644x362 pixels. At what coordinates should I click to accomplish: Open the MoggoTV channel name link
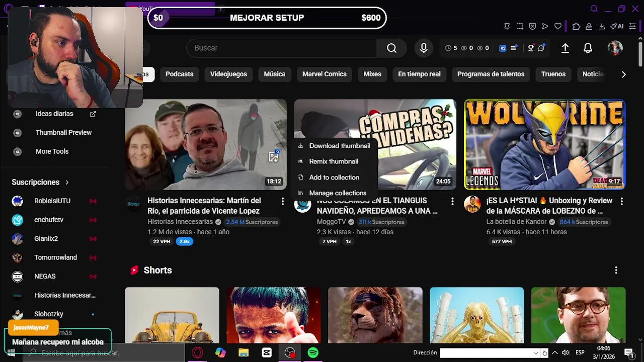pos(331,222)
